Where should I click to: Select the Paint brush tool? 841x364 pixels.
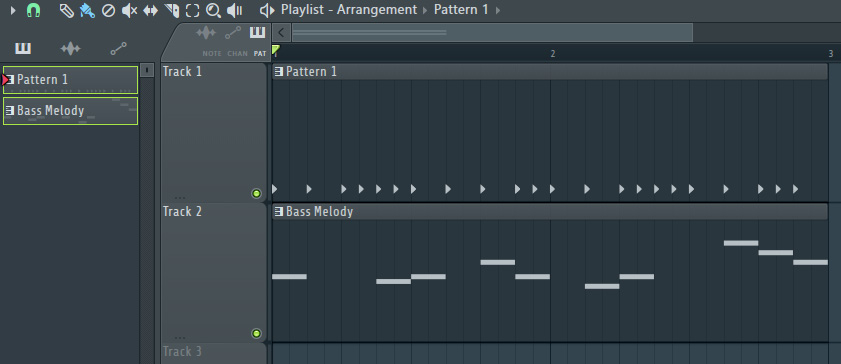87,10
